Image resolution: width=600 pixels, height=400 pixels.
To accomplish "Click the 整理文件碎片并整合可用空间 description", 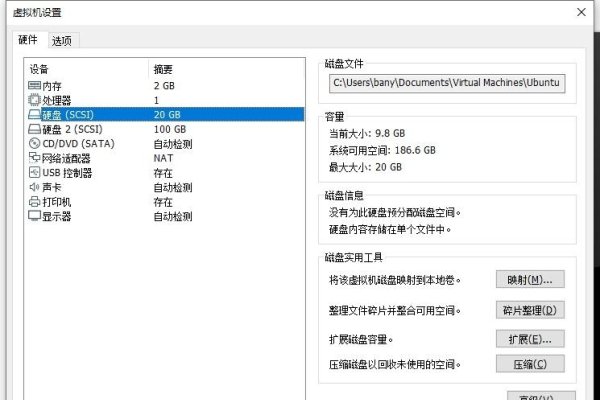I will click(395, 310).
